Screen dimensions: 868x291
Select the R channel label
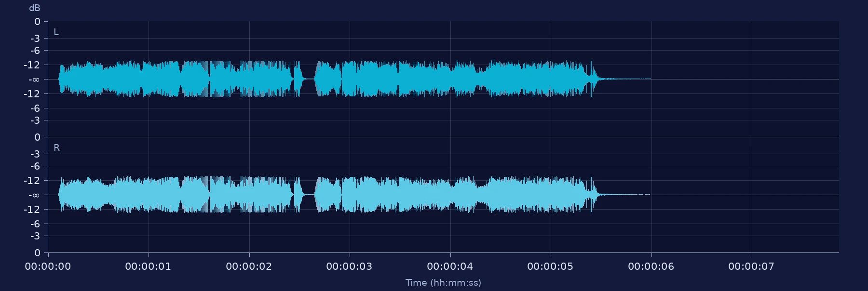[56, 148]
